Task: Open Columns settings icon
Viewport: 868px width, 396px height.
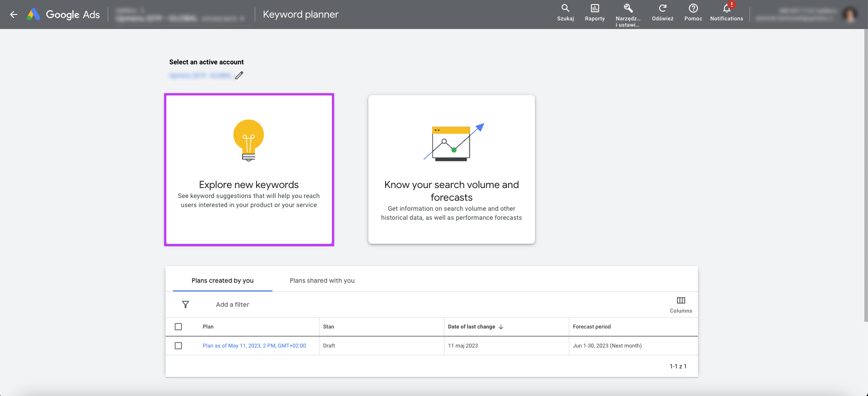Action: point(681,304)
